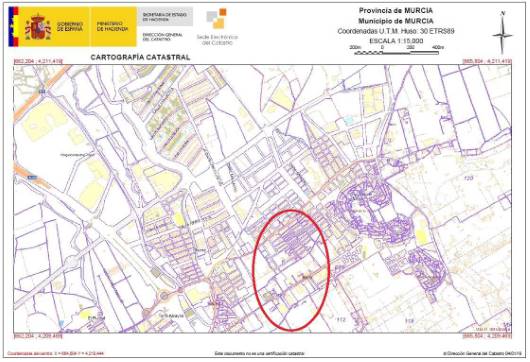Image resolution: width=530 pixels, height=362 pixels.
Task: Click the Provincia de MURCIA heading
Action: click(395, 10)
